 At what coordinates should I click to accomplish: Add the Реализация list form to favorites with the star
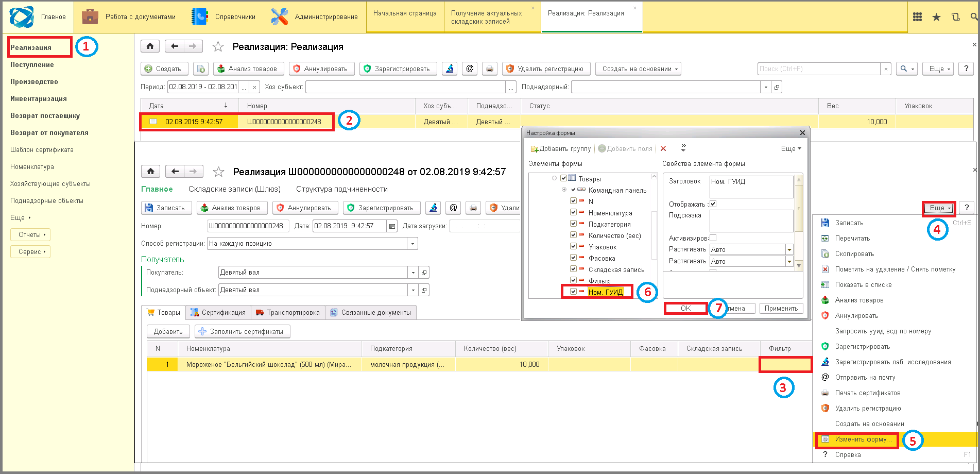[218, 47]
